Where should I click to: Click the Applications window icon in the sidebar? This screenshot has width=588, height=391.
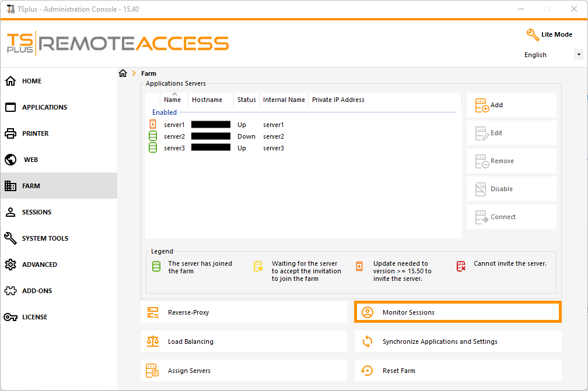pos(10,107)
